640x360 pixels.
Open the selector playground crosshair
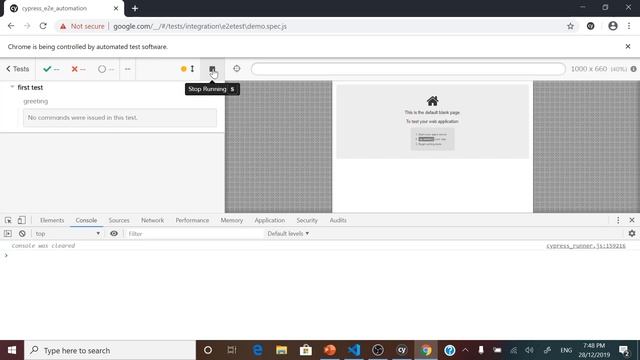(x=237, y=69)
